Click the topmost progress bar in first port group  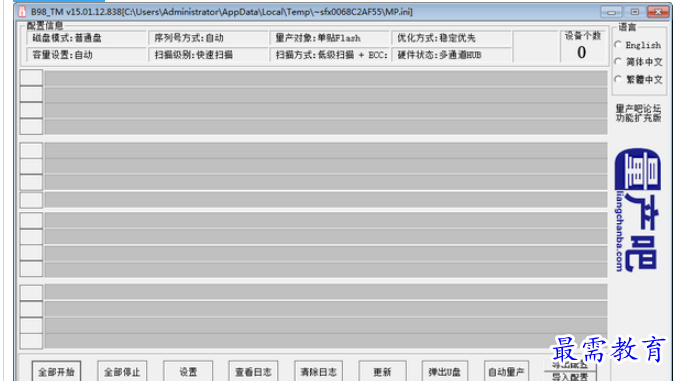click(x=326, y=78)
